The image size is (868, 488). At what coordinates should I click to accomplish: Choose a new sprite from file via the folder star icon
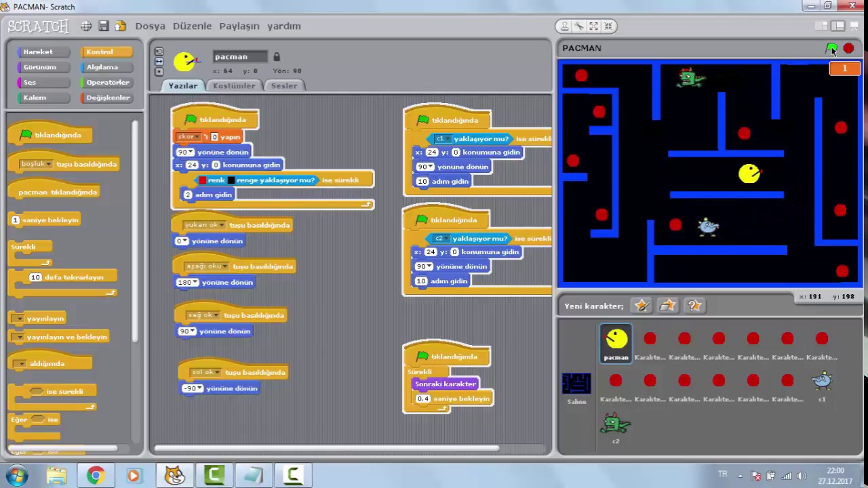[667, 306]
